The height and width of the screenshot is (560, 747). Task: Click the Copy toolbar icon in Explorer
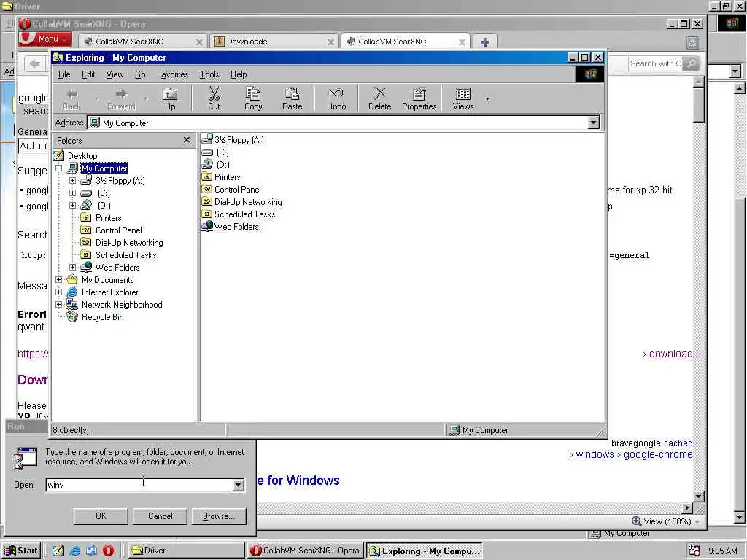tap(253, 98)
